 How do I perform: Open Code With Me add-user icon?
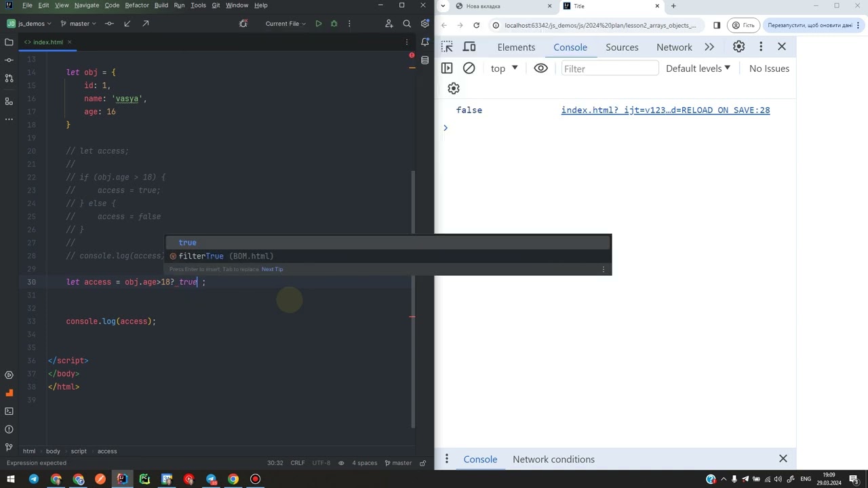point(389,24)
